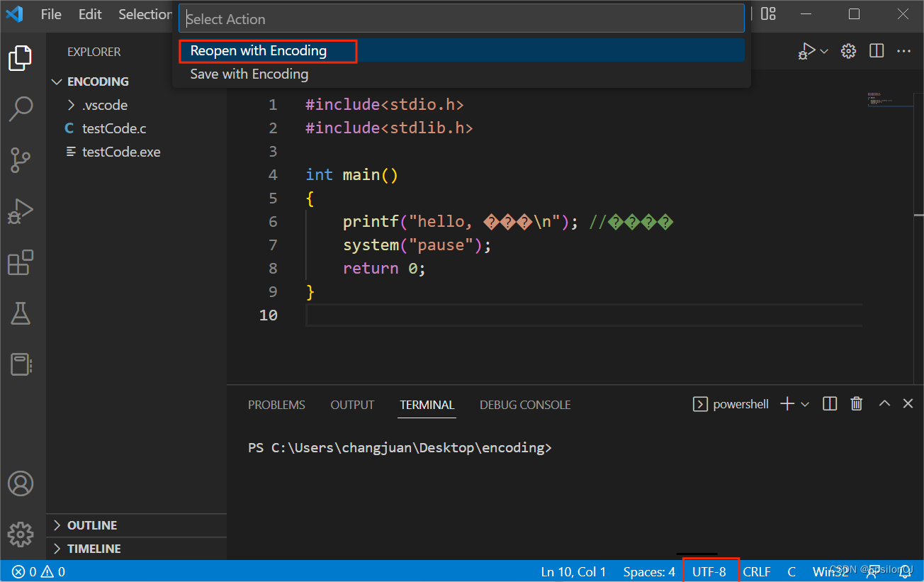Split the terminal pane
Image resolution: width=924 pixels, height=582 pixels.
(830, 404)
